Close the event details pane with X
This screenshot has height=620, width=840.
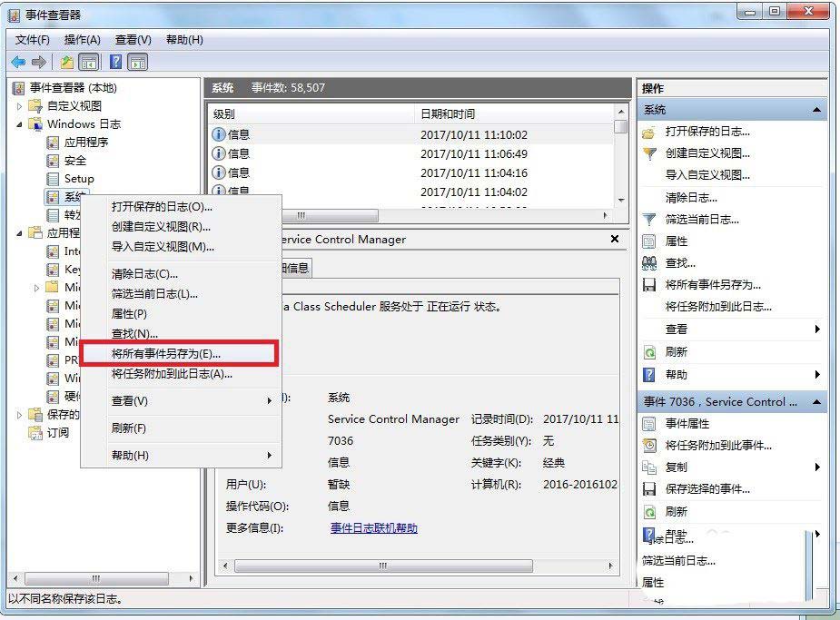click(615, 240)
